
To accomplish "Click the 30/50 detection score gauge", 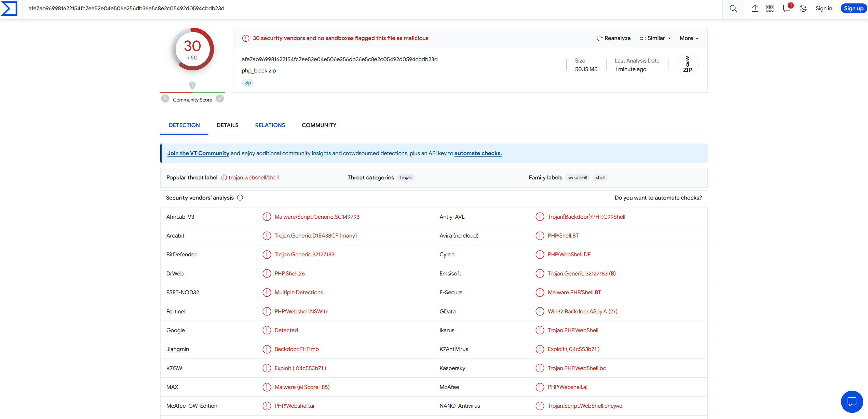I will 192,49.
